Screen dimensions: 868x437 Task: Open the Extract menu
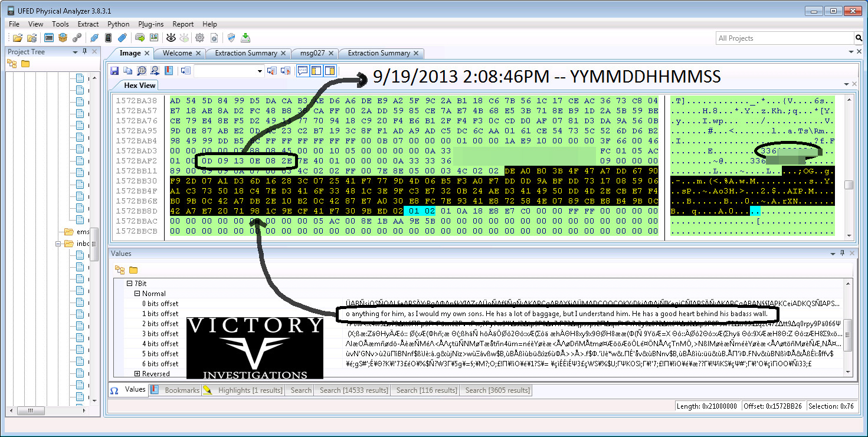[x=88, y=24]
